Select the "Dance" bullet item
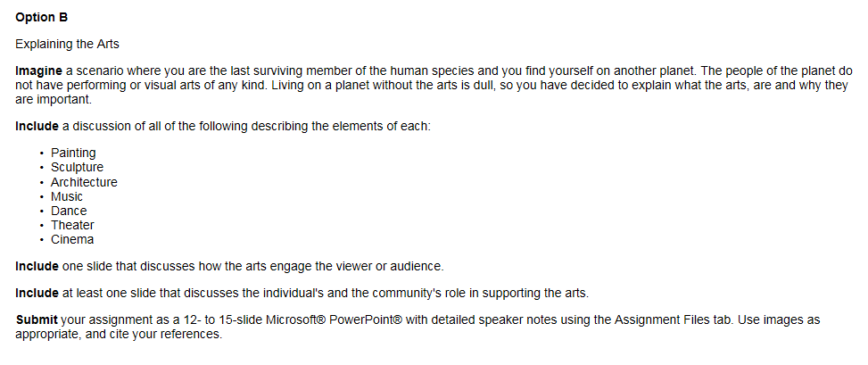868x365 pixels. [69, 211]
